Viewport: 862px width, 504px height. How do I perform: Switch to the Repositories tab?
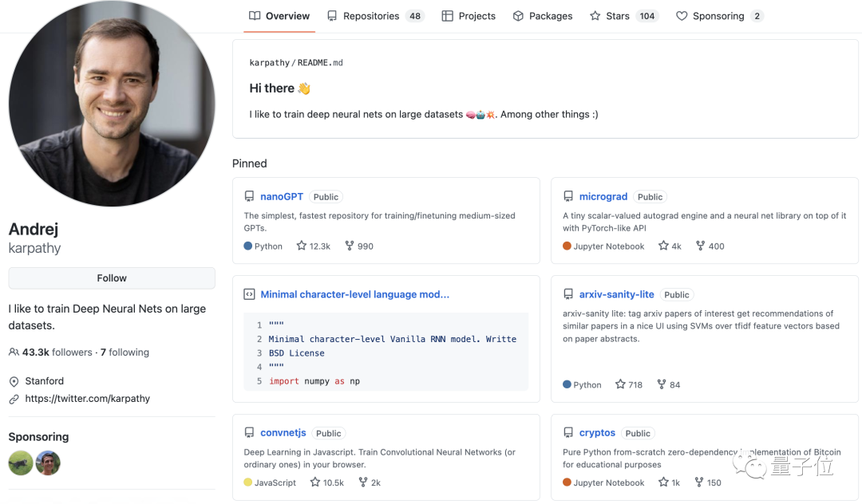pos(375,16)
